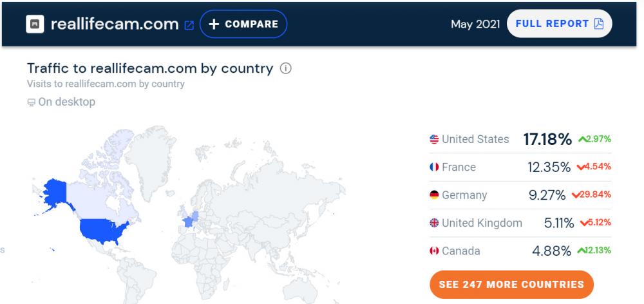Show 247 more countries
Screen dimensions: 644x304
click(x=511, y=284)
